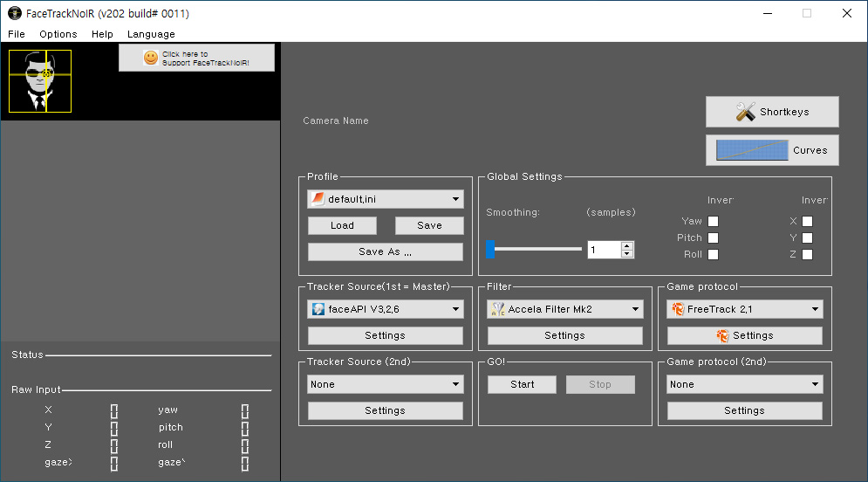868x482 pixels.
Task: Minimize the FaceTrackNoIR window
Action: (x=768, y=13)
